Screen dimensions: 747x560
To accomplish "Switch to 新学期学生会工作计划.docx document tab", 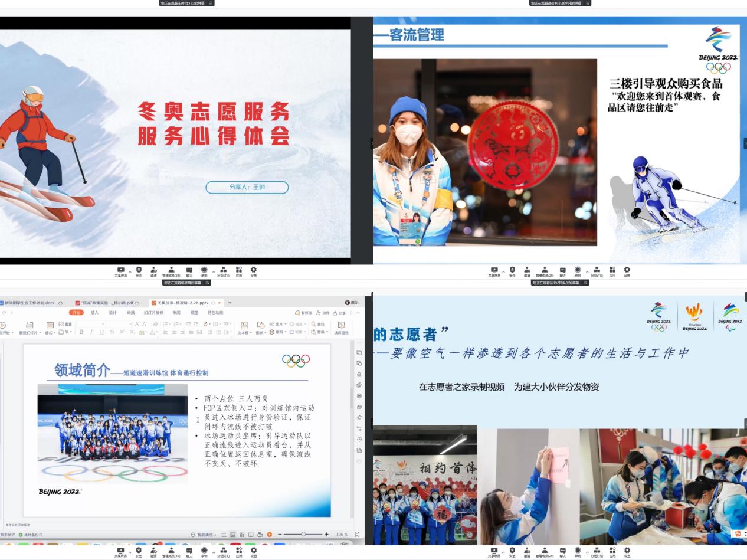I will [30, 303].
